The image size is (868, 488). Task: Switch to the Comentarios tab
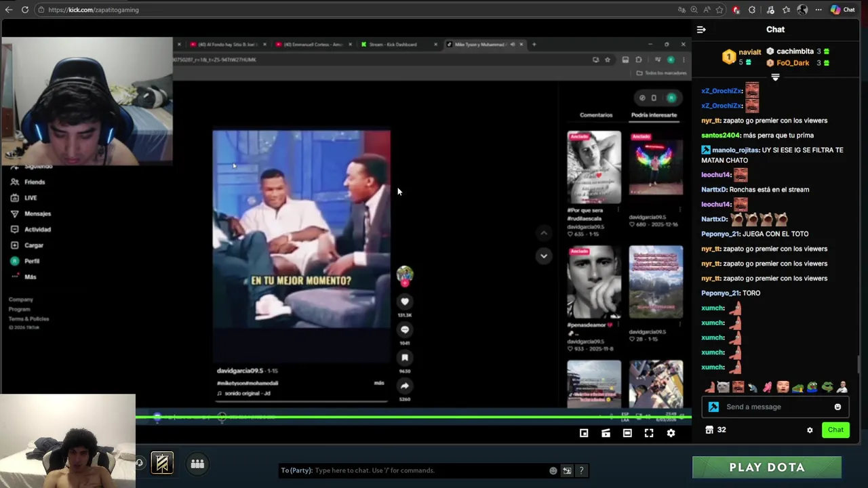click(x=596, y=115)
